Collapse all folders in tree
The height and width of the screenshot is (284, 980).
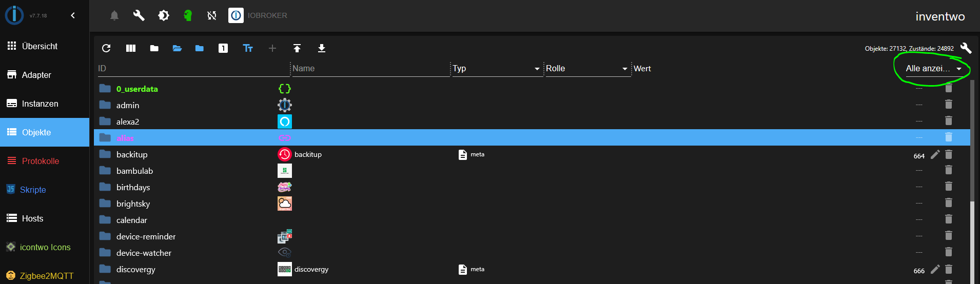[154, 48]
